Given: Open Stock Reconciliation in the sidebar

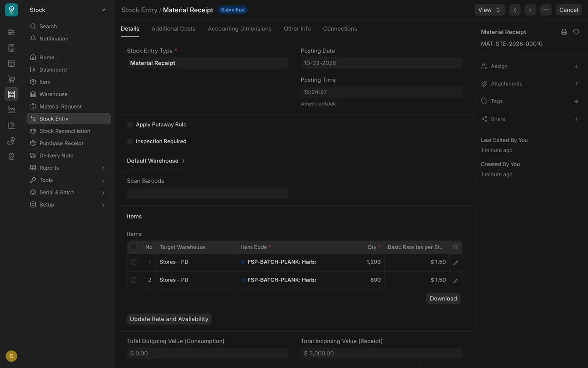Looking at the screenshot, I should (68, 131).
